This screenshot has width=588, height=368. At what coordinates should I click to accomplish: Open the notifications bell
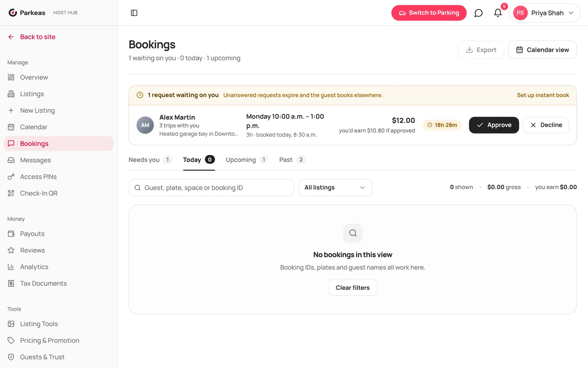click(x=498, y=13)
